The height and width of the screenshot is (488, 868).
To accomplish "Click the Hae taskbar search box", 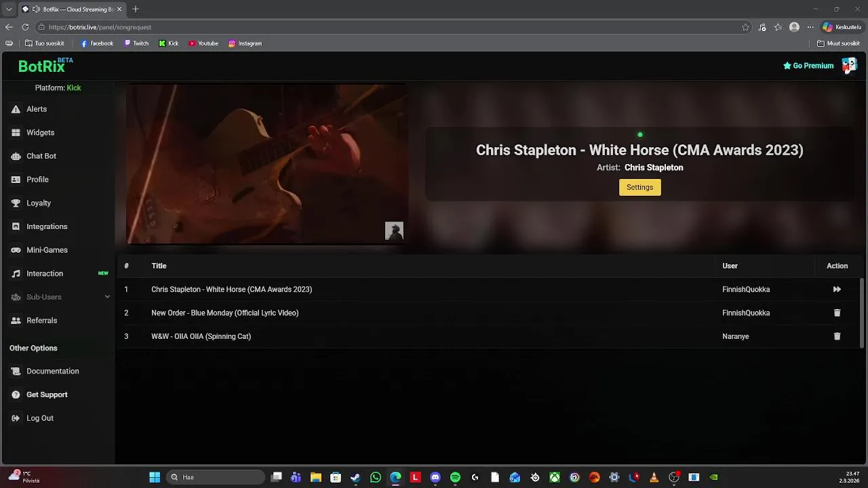I will (216, 477).
